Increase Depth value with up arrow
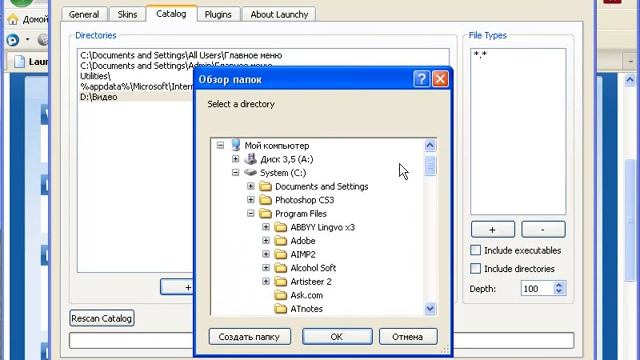Viewport: 640px width, 360px height. click(559, 285)
